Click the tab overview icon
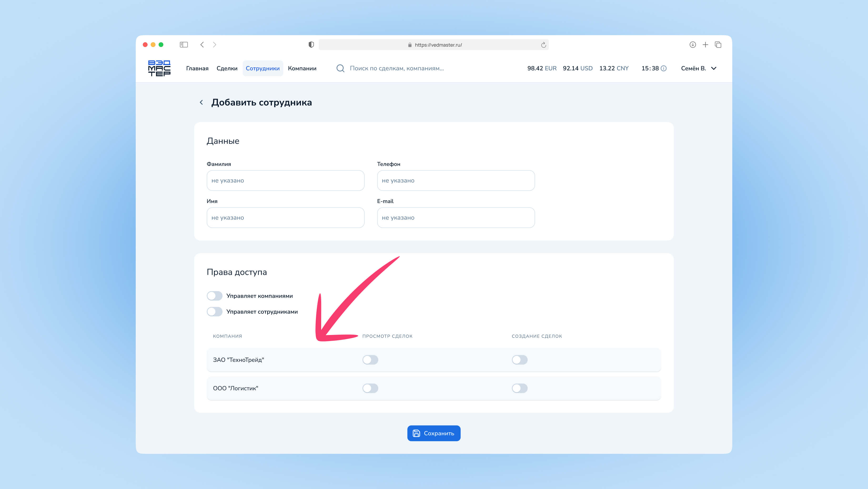The image size is (868, 489). [718, 45]
